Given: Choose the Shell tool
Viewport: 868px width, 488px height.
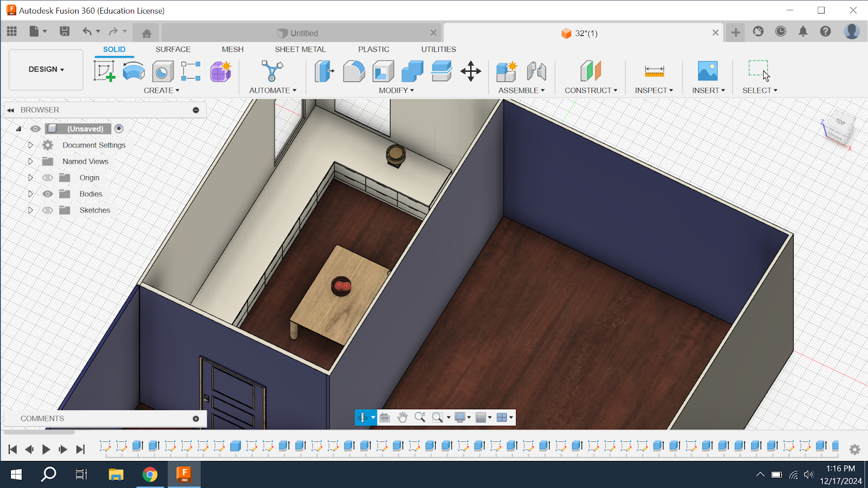Looking at the screenshot, I should [x=383, y=71].
